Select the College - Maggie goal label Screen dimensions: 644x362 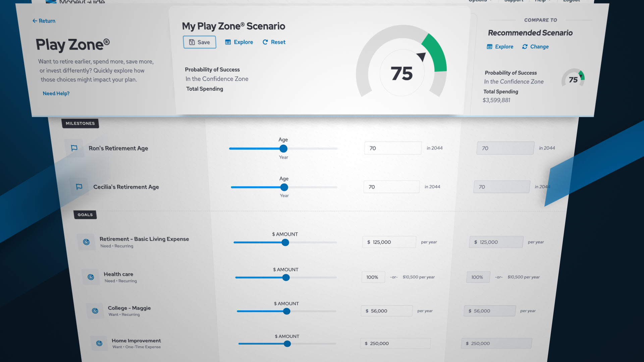point(129,308)
